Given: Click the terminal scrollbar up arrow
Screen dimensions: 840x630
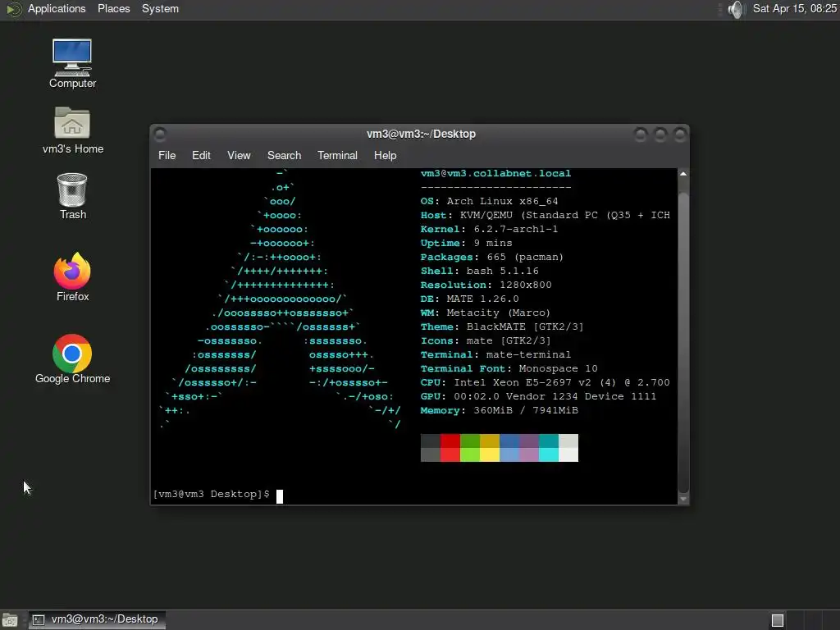Looking at the screenshot, I should tap(683, 174).
